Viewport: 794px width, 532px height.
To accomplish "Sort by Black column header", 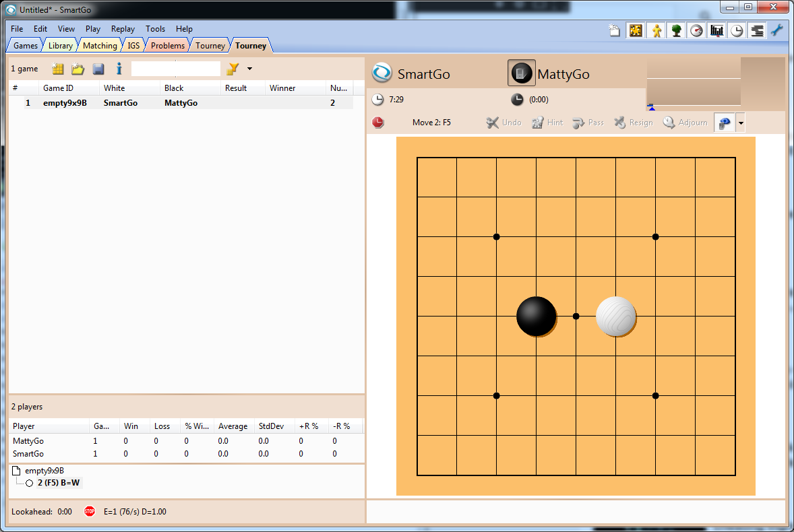I will pos(190,88).
